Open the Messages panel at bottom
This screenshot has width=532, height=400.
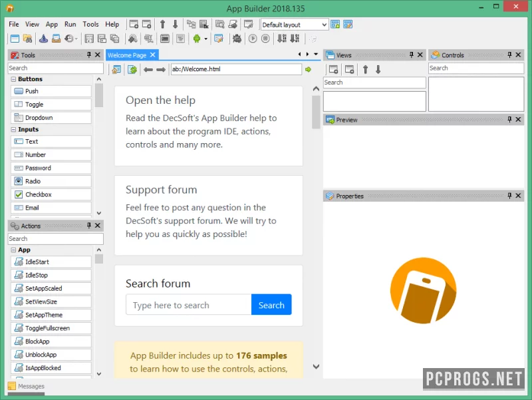(26, 386)
